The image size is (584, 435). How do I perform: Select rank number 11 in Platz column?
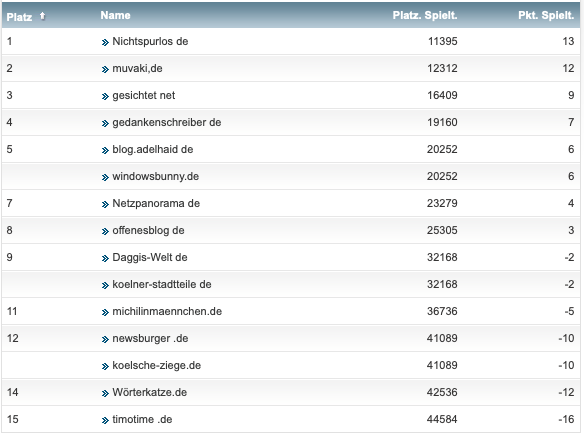point(12,311)
